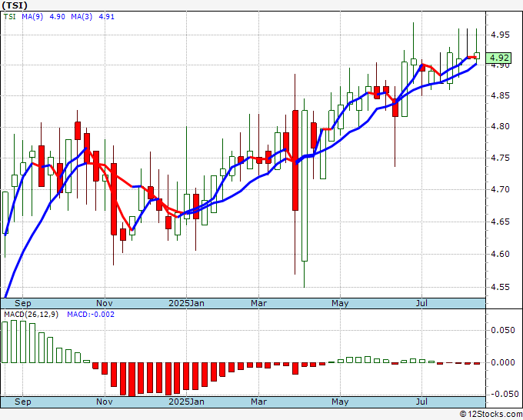Click the 4.55 price axis label
523x420 pixels.
(501, 287)
